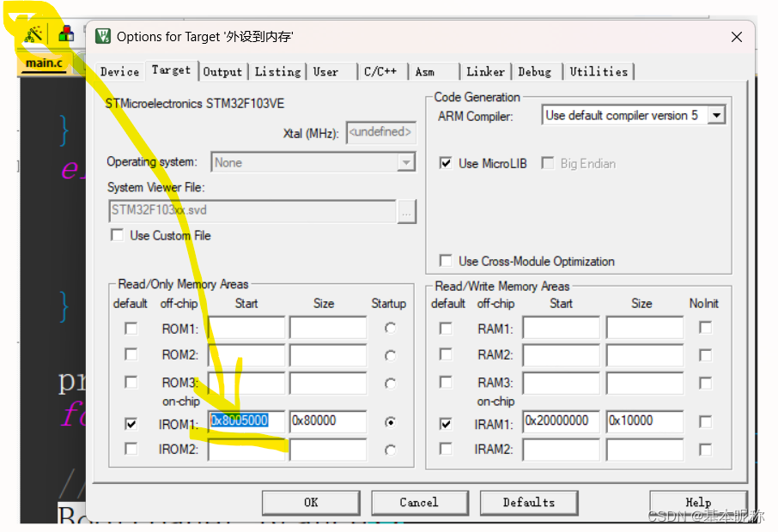This screenshot has height=532, width=778.
Task: Click the ROM1 Size field
Action: 328,329
